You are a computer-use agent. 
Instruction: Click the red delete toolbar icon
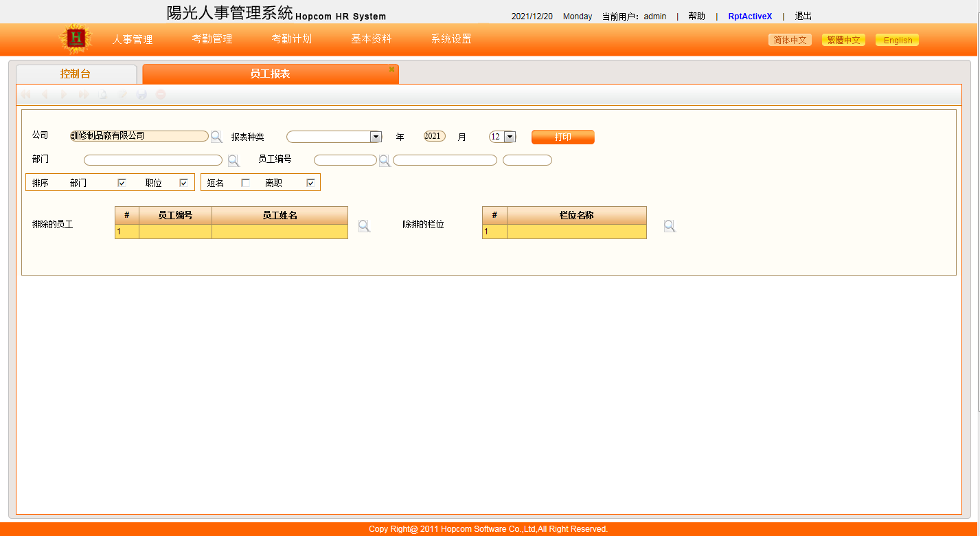(x=161, y=95)
